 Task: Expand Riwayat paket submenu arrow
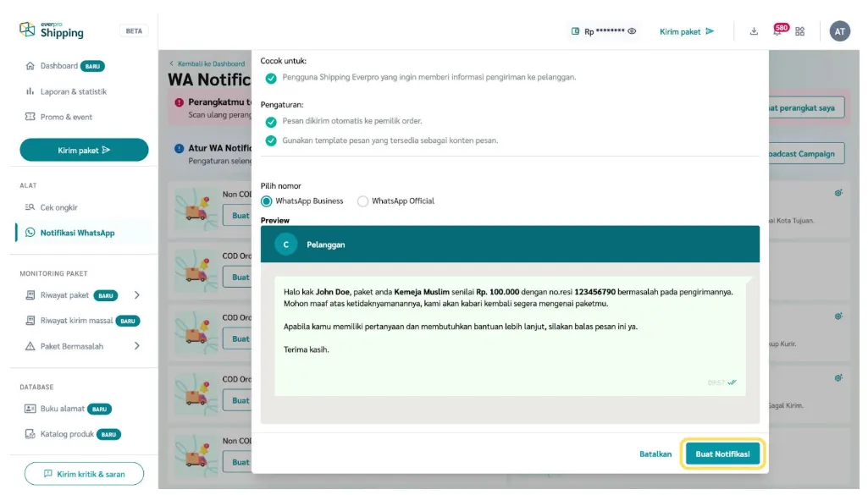pyautogui.click(x=137, y=295)
